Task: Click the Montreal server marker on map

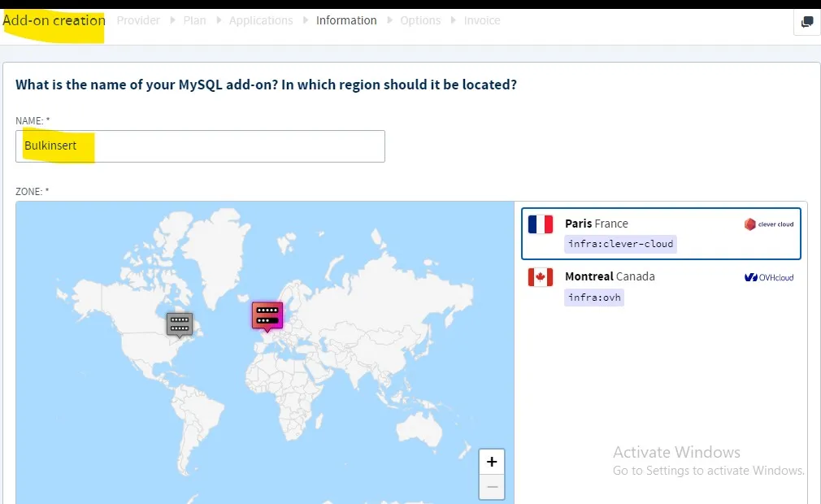Action: 180,324
